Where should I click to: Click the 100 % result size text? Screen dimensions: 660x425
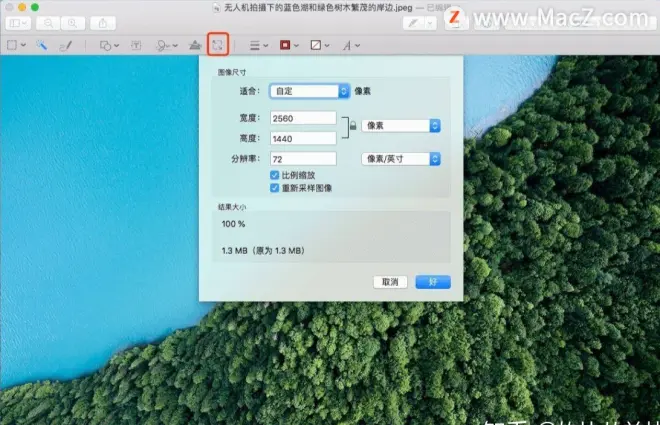233,224
